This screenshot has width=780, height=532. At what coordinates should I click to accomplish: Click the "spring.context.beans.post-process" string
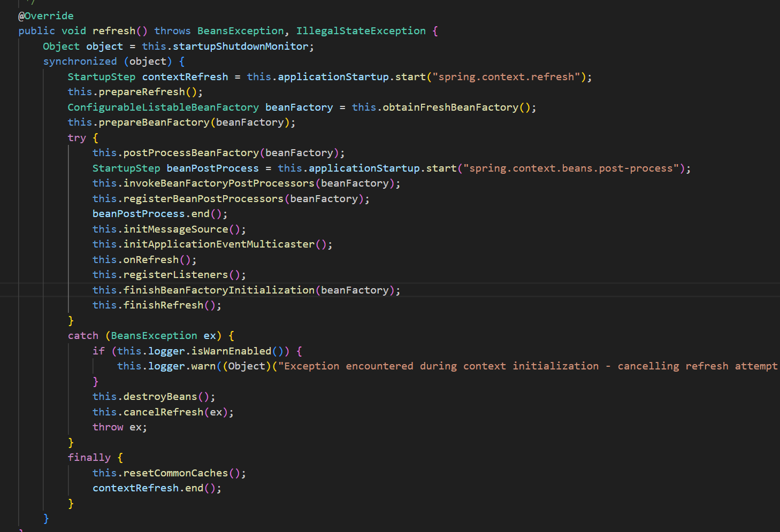point(571,168)
